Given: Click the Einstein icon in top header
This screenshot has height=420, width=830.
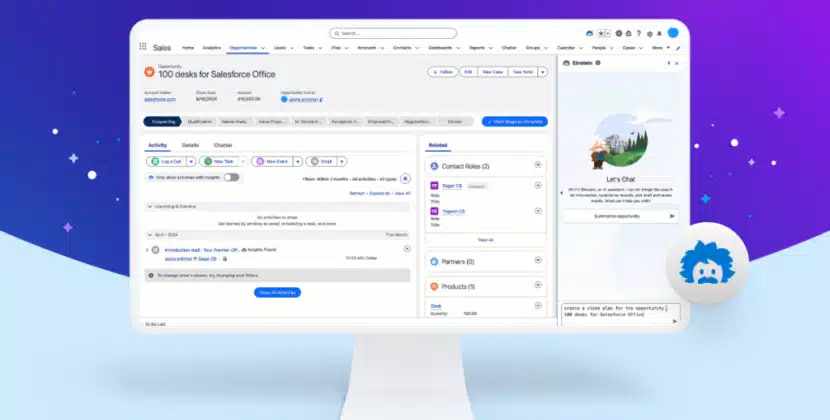Looking at the screenshot, I should (589, 33).
